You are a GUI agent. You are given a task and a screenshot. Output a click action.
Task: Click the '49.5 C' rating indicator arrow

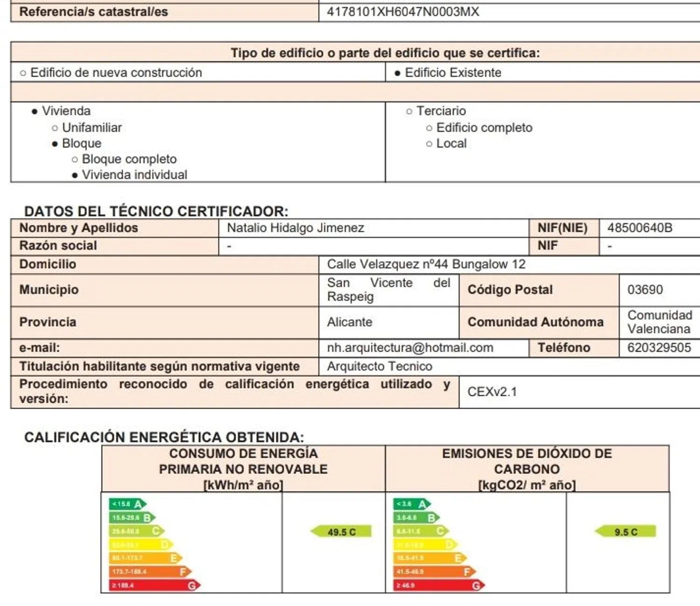(x=341, y=532)
